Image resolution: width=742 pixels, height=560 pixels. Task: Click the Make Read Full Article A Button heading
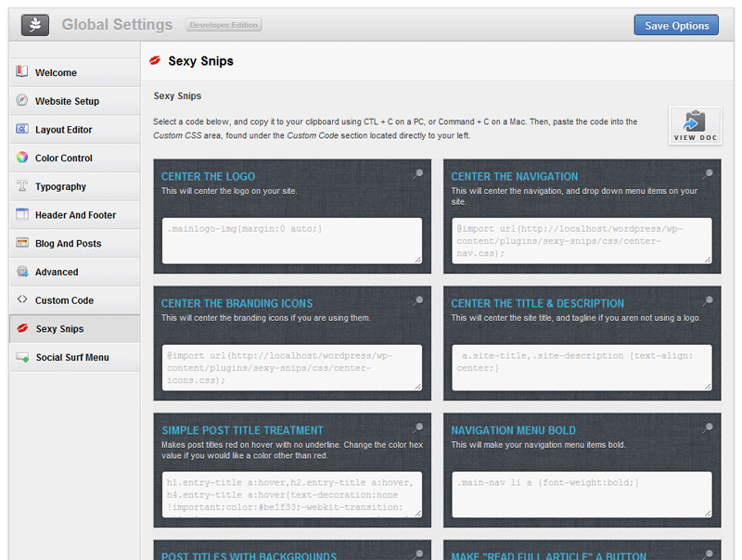click(548, 555)
